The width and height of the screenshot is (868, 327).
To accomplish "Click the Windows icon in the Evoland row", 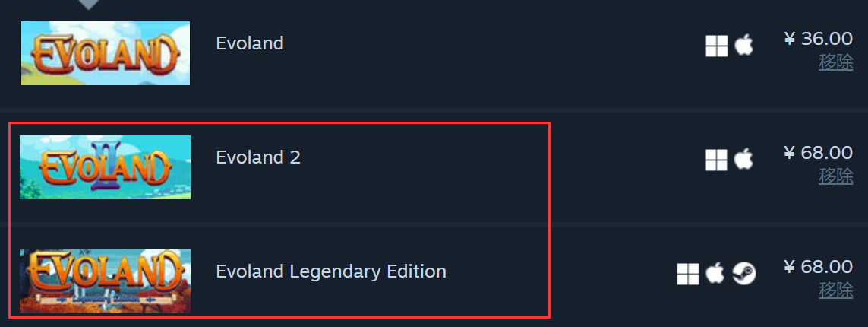I will [716, 46].
